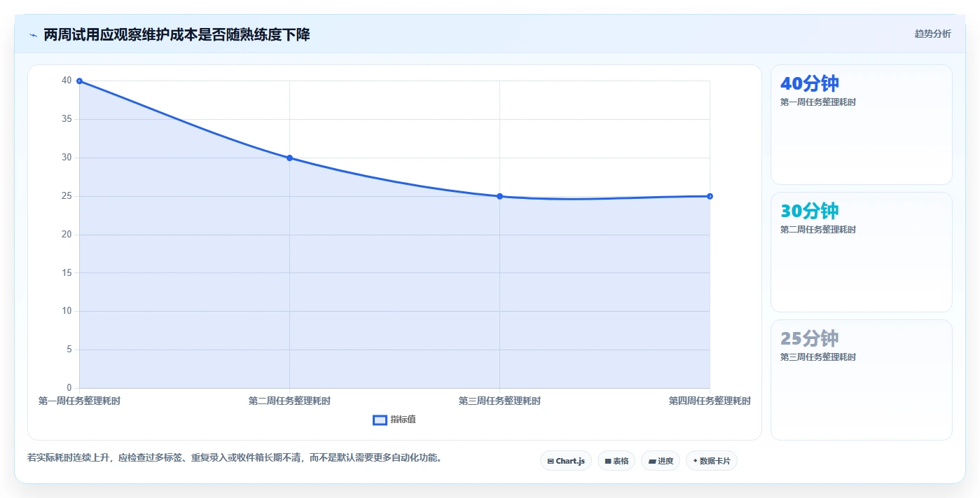Click the y-axis value 35

(67, 119)
